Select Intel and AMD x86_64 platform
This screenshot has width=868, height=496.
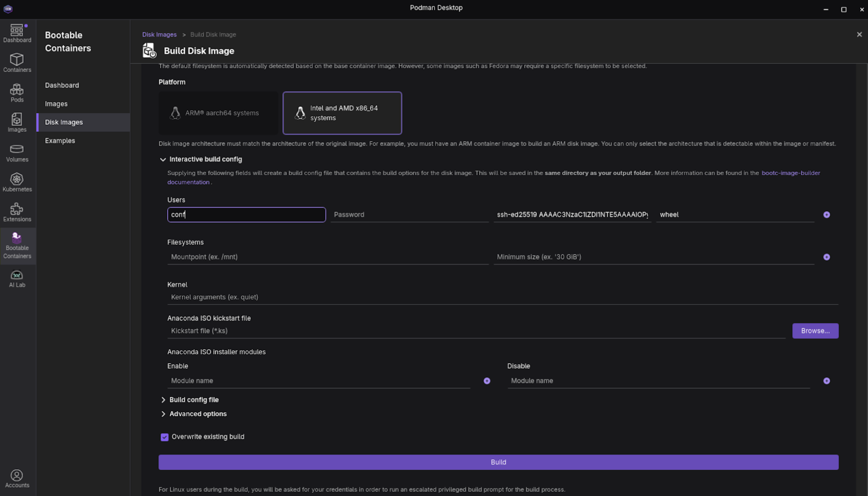[342, 113]
